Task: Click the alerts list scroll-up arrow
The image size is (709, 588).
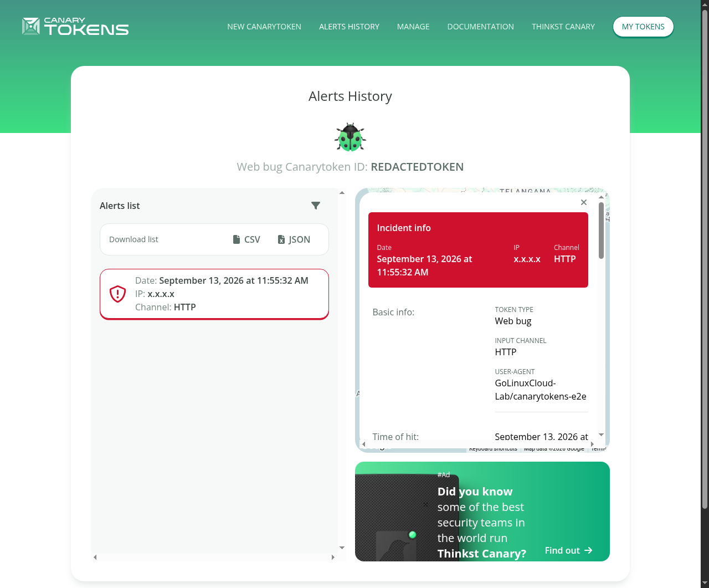Action: (342, 193)
